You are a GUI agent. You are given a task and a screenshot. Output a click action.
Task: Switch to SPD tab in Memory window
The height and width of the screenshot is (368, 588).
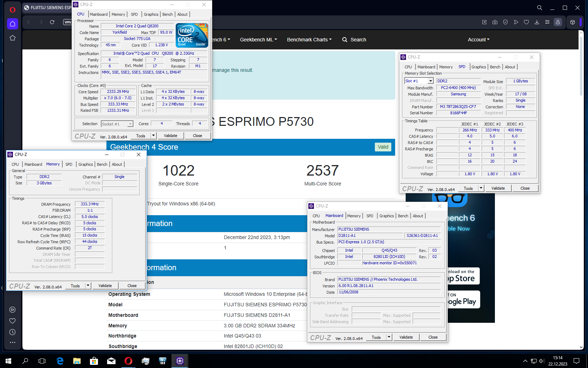coord(69,164)
